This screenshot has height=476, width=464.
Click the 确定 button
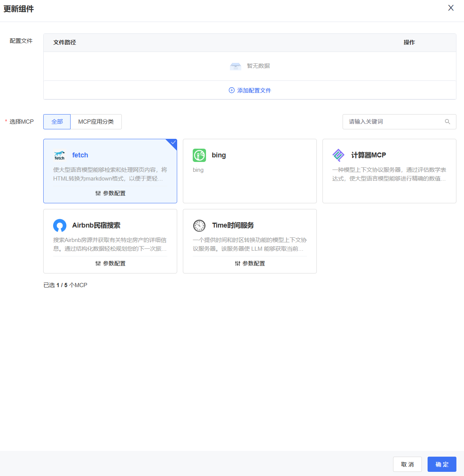pos(442,464)
